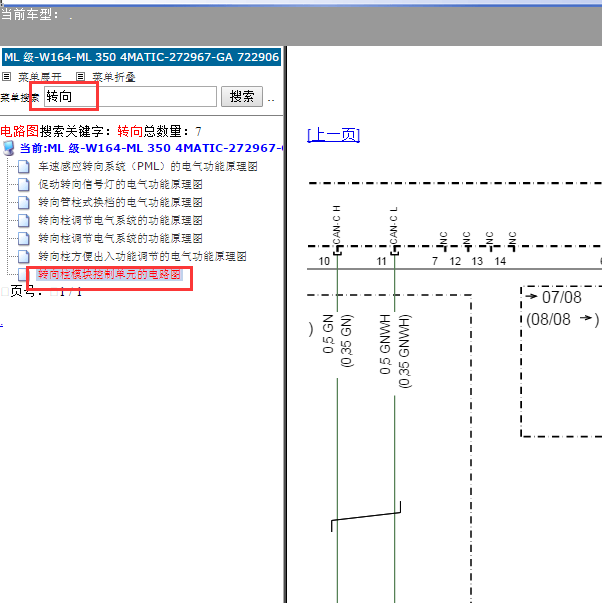The width and height of the screenshot is (602, 603).
Task: Collapse all menus via 菜单折叠 label
Action: 114,77
